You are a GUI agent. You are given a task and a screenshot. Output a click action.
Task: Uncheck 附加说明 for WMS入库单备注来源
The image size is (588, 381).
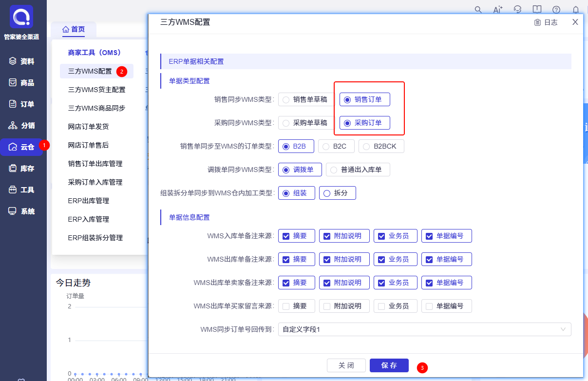[x=344, y=236]
